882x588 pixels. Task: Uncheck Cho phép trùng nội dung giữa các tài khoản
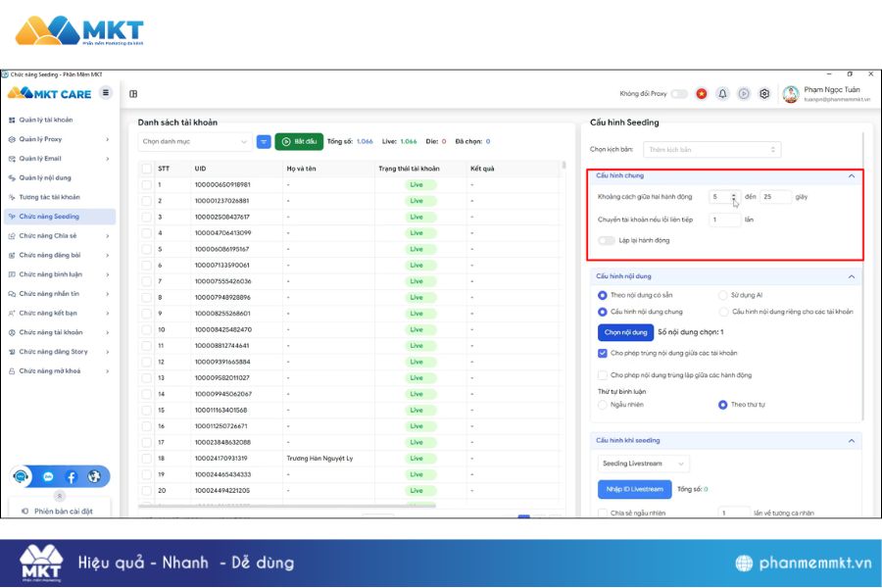tap(603, 353)
